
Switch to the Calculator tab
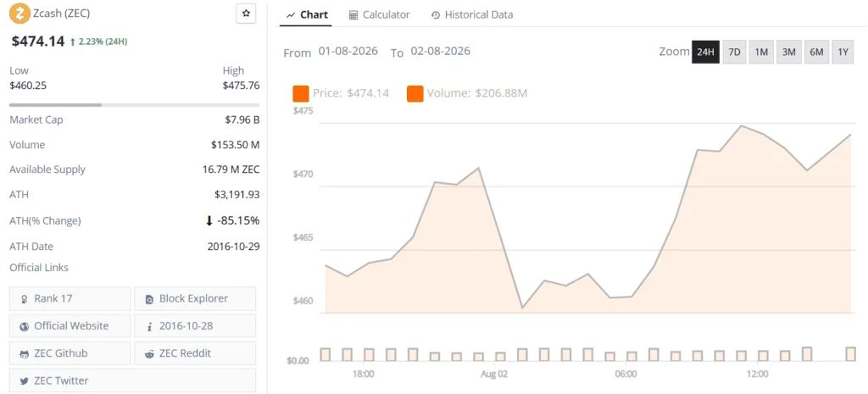click(379, 15)
